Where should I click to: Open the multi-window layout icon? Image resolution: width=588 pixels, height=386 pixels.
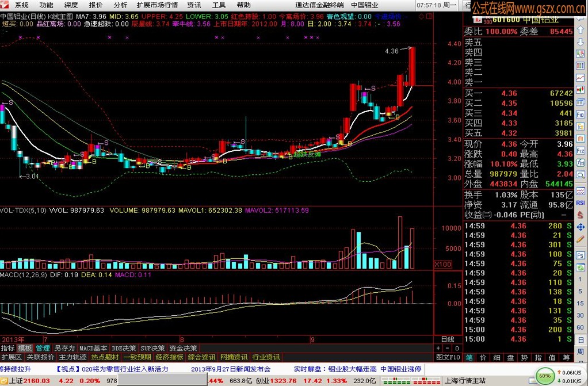coord(580,102)
